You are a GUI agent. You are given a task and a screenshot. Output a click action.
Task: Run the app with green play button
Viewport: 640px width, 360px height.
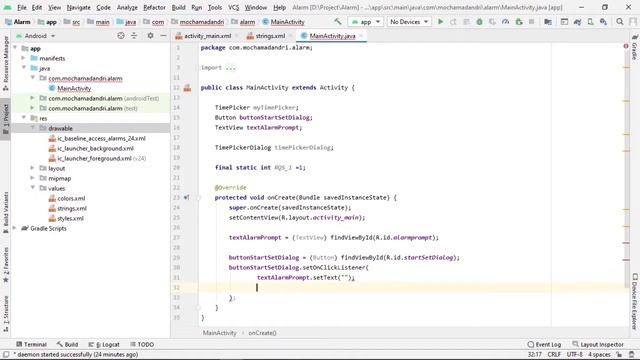pyautogui.click(x=440, y=22)
